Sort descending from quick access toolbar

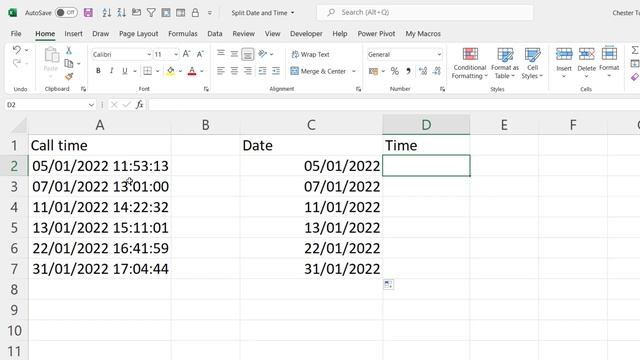tap(121, 13)
